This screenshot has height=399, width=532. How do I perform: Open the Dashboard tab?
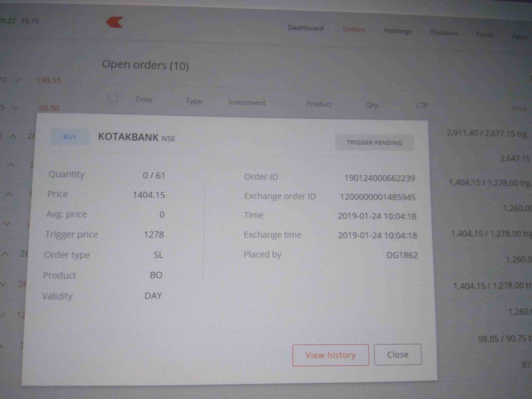click(x=306, y=28)
